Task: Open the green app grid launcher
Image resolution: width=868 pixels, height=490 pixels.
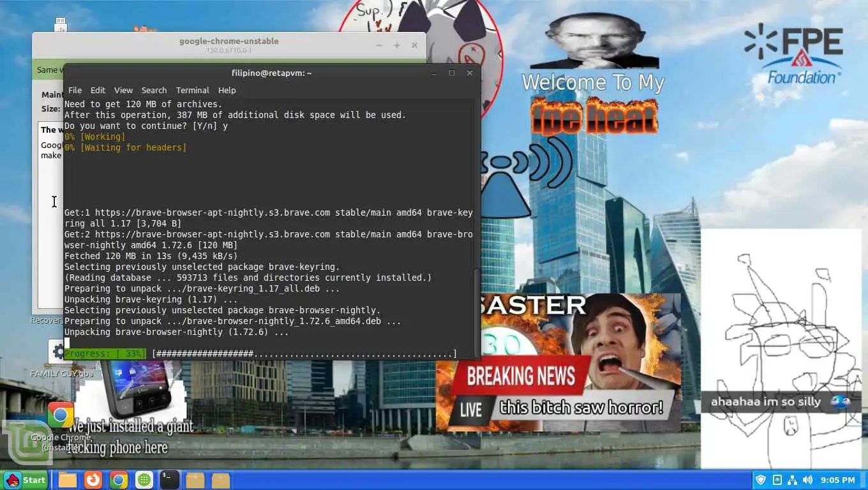Action: (144, 480)
